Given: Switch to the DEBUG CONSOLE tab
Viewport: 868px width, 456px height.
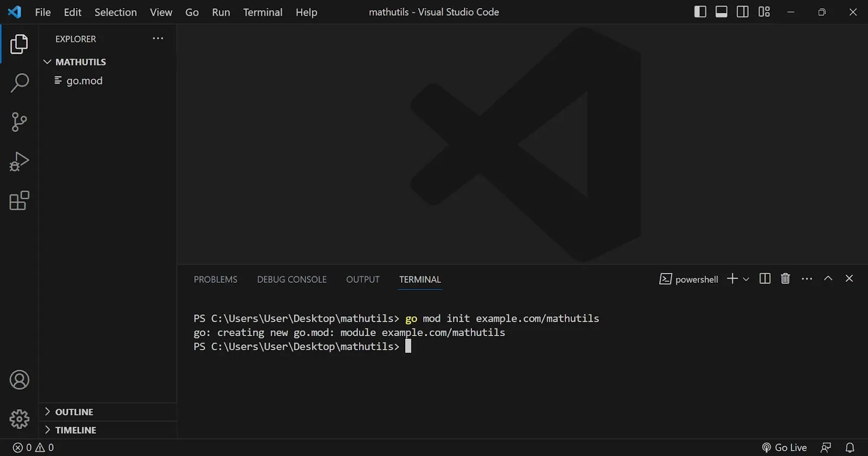Looking at the screenshot, I should point(292,279).
